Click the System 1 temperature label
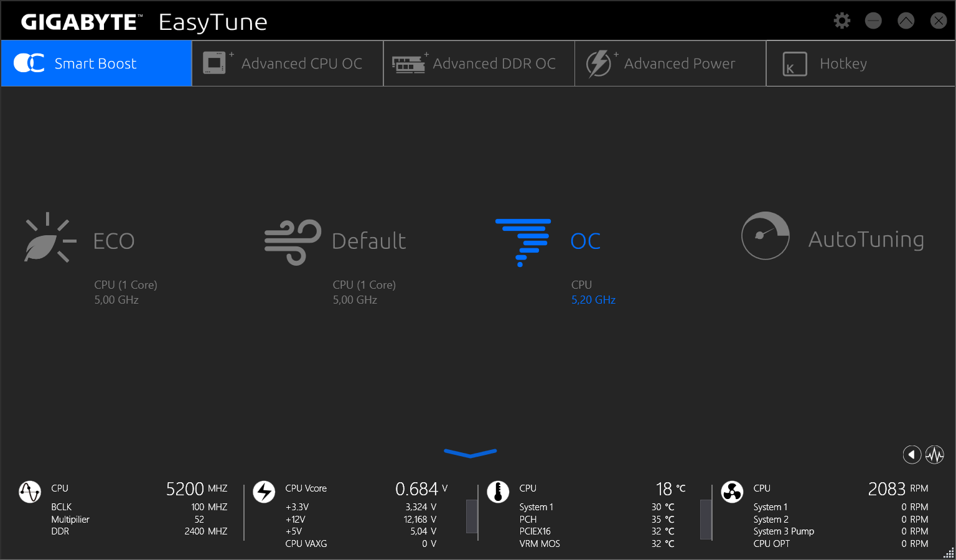Viewport: 956px width, 560px height. pyautogui.click(x=536, y=507)
